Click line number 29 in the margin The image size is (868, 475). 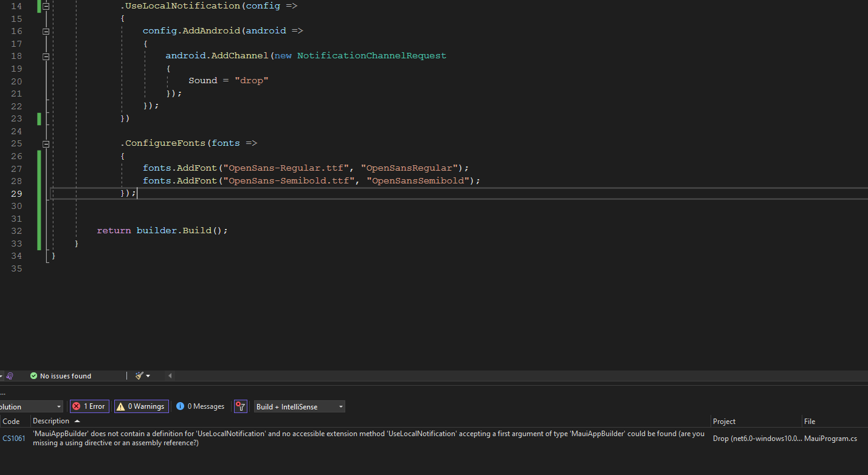(x=16, y=193)
